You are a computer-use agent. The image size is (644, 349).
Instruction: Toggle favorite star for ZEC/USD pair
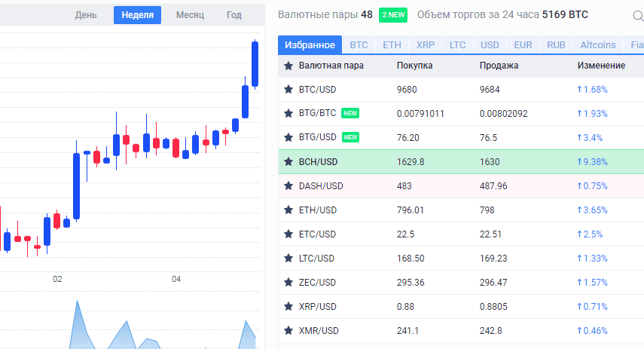tap(288, 283)
